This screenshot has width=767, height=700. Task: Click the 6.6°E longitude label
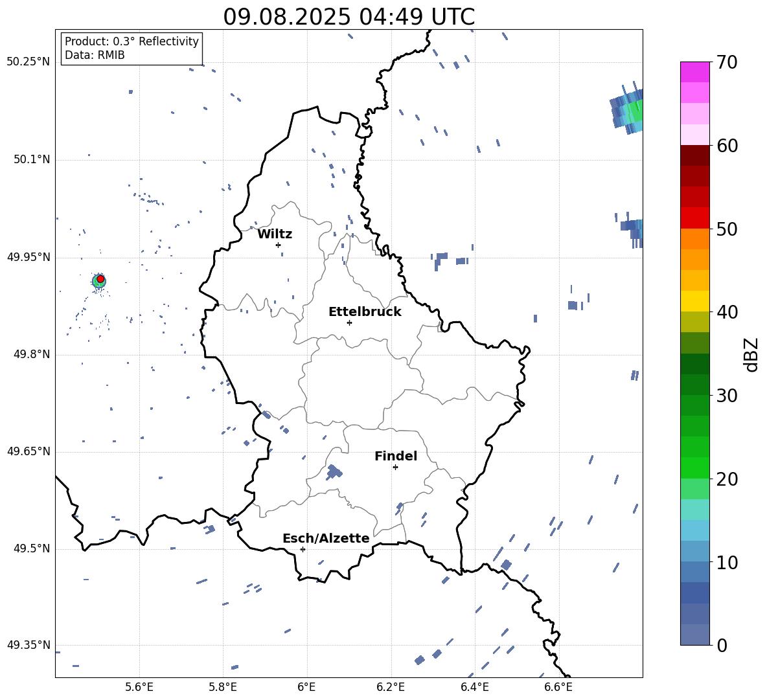pos(558,687)
